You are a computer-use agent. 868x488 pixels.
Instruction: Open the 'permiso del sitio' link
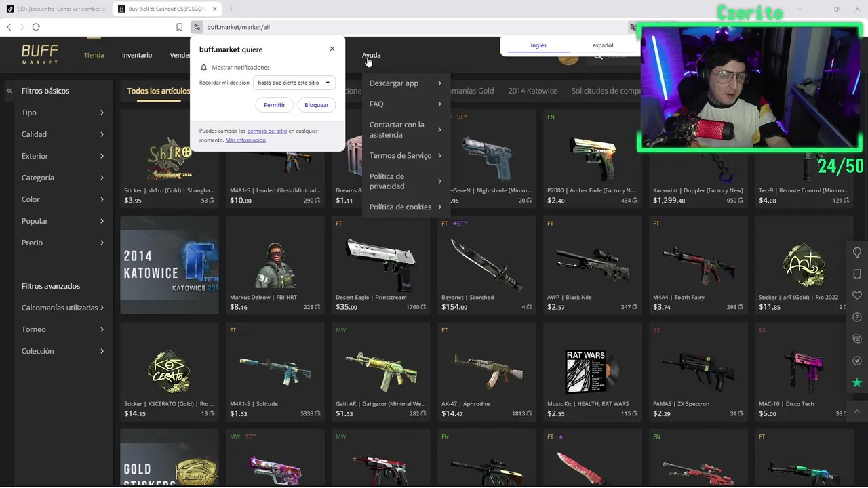pos(267,131)
